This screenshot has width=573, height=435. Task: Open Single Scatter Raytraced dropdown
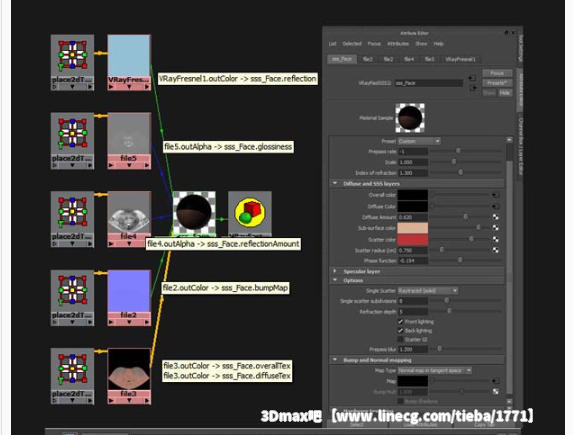click(428, 291)
